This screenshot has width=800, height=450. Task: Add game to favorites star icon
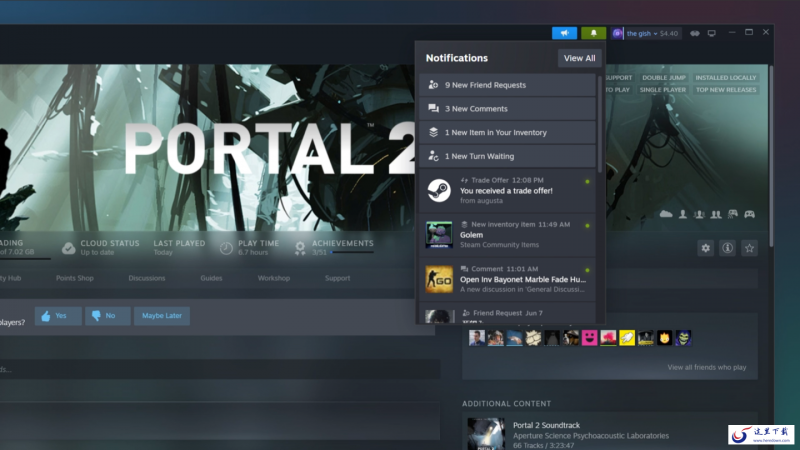click(x=749, y=248)
